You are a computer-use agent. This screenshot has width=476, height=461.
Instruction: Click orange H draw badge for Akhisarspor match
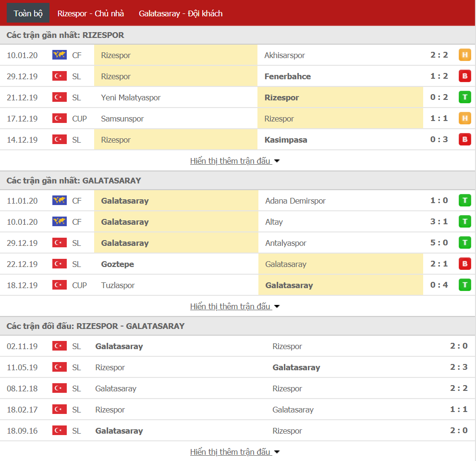[465, 55]
